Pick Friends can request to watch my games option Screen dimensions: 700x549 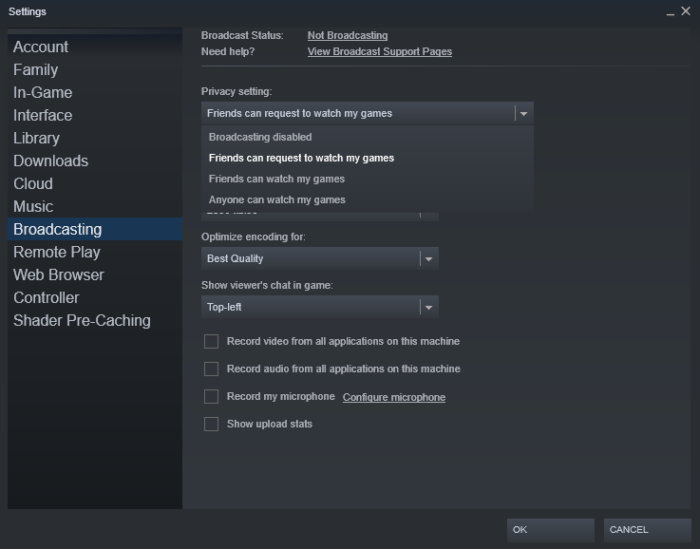(367, 158)
